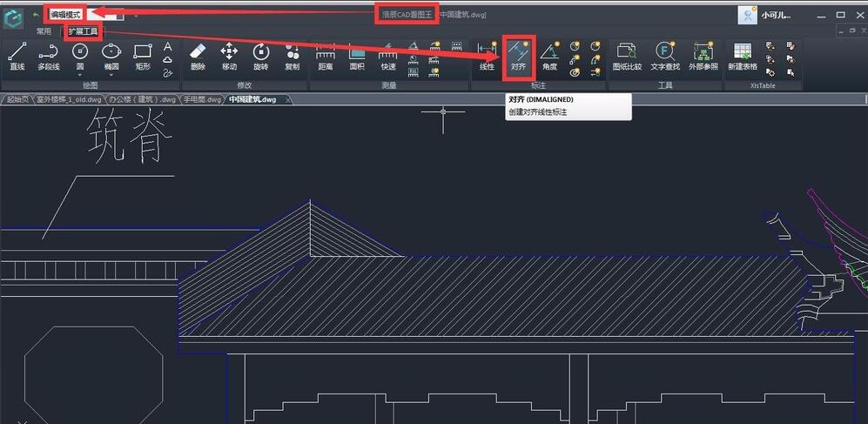
Task: Switch to the 常用 ribbon tab
Action: pos(44,31)
